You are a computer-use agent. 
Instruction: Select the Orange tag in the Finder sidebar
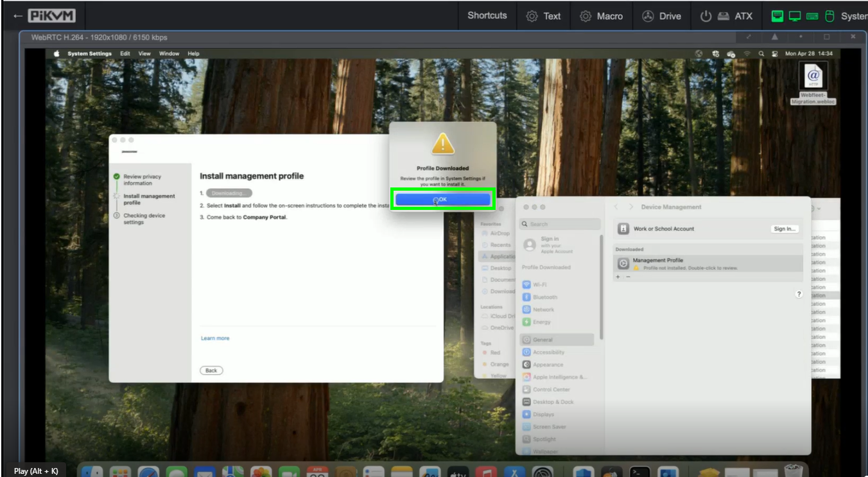495,365
